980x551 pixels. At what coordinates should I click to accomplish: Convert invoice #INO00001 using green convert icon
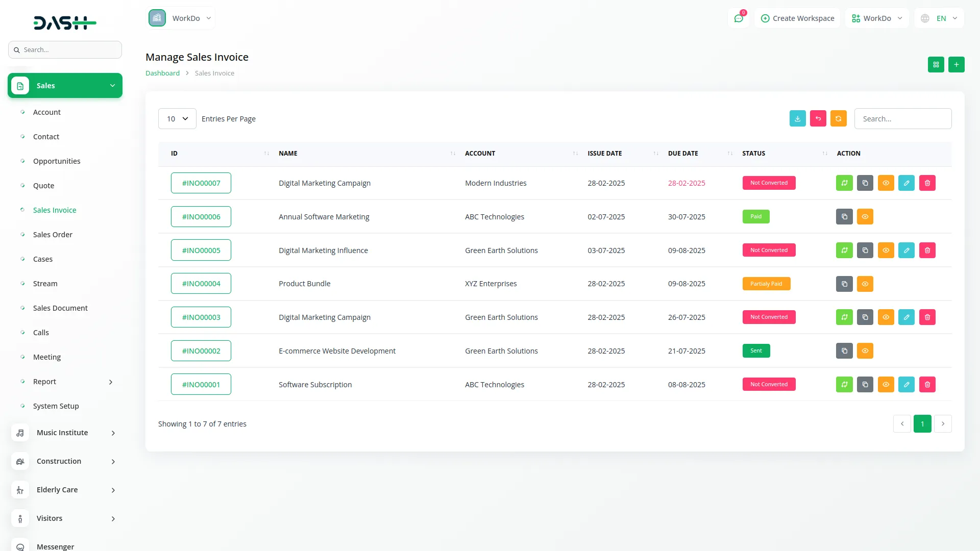(x=844, y=385)
